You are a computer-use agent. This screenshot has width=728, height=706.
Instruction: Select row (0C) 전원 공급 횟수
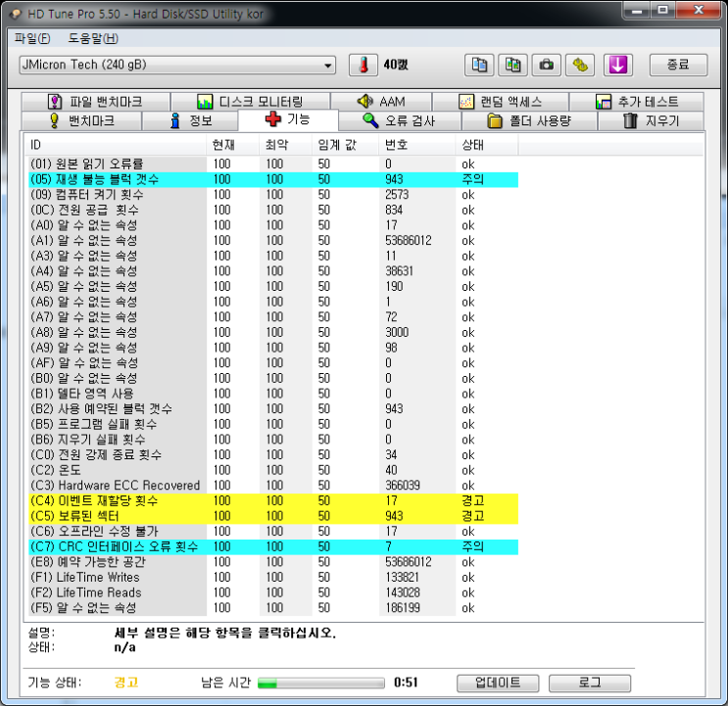(x=273, y=211)
